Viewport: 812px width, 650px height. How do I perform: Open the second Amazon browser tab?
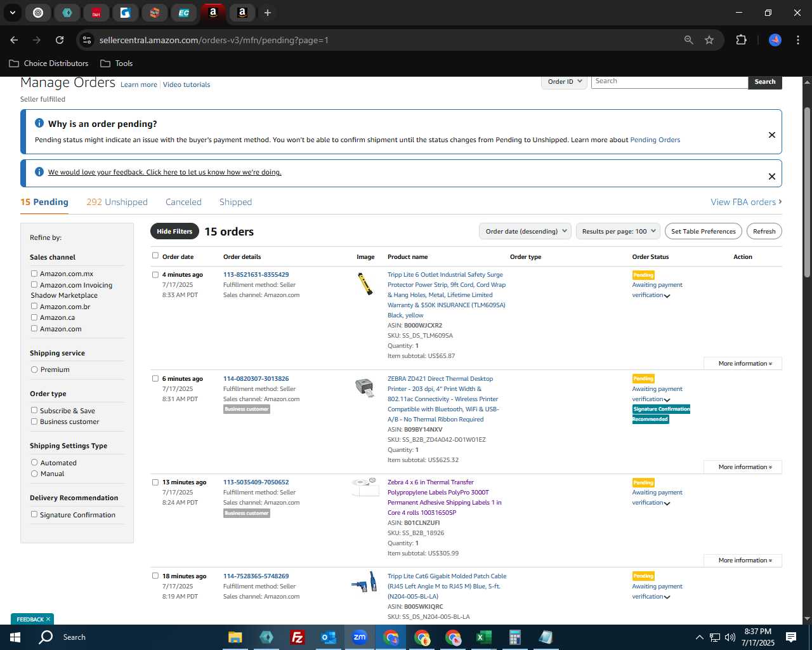(x=242, y=13)
